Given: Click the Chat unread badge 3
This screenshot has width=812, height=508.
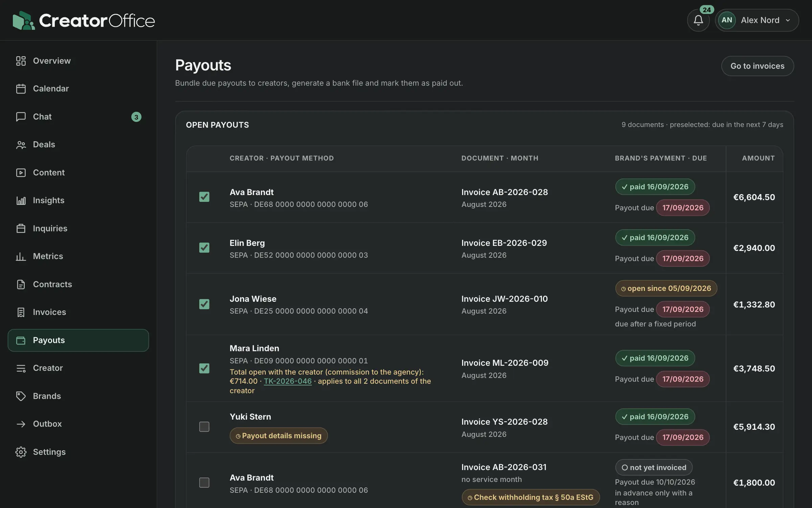Looking at the screenshot, I should (x=136, y=117).
